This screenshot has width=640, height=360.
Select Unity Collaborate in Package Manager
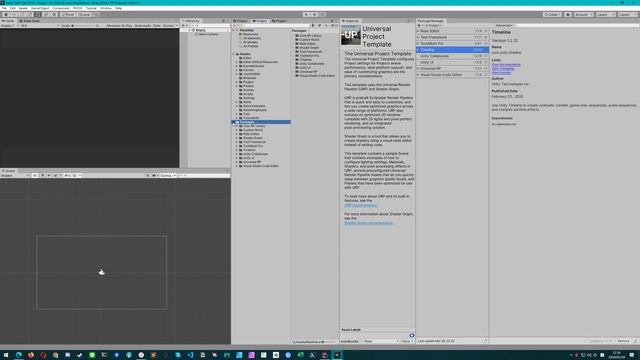(x=452, y=56)
